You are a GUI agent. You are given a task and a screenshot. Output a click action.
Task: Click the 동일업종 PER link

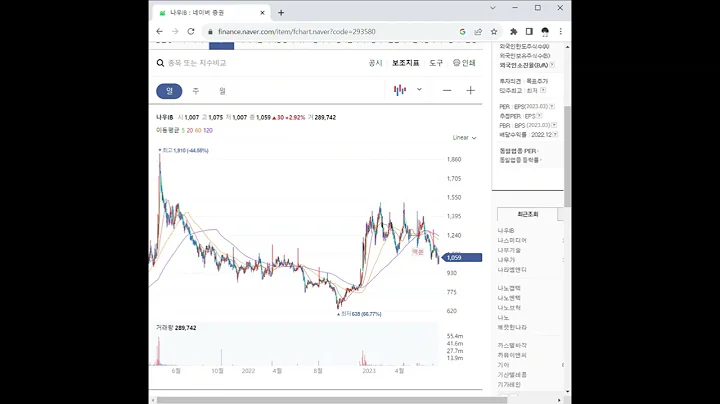coord(518,151)
